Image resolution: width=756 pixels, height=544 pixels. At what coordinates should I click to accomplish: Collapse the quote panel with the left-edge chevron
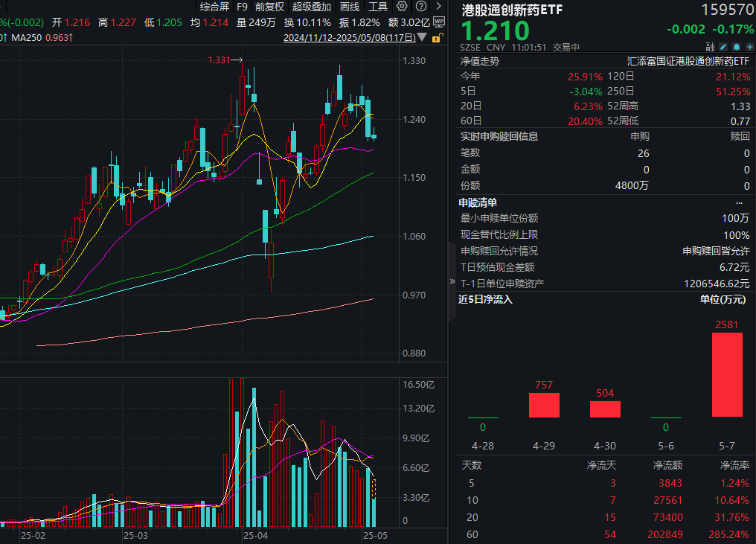coord(452,283)
